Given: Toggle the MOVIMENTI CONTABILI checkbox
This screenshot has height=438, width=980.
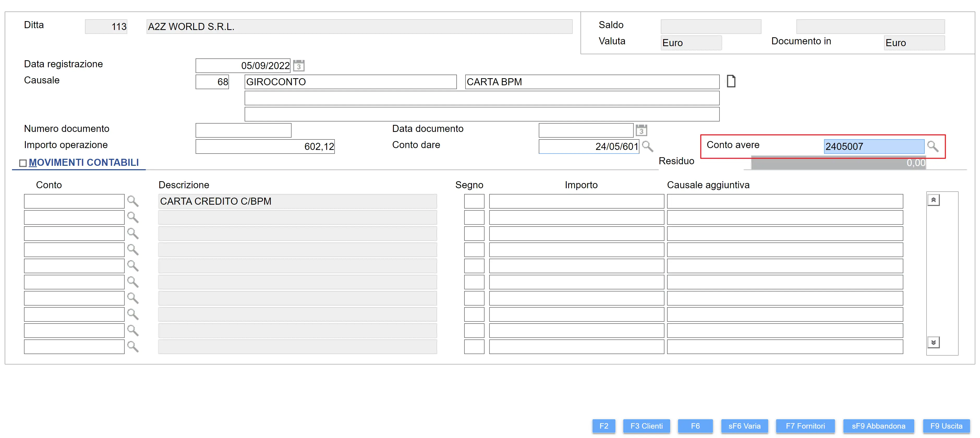Looking at the screenshot, I should point(23,163).
